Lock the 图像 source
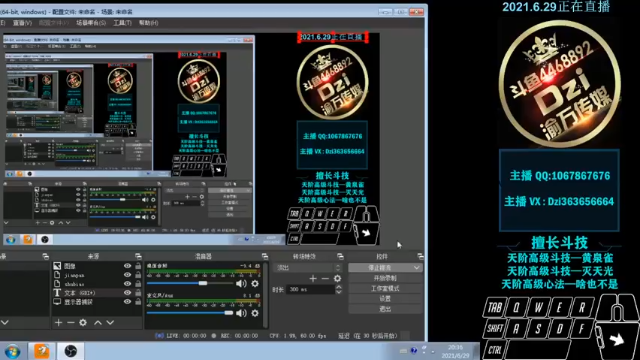The height and width of the screenshot is (360, 640). point(138,266)
